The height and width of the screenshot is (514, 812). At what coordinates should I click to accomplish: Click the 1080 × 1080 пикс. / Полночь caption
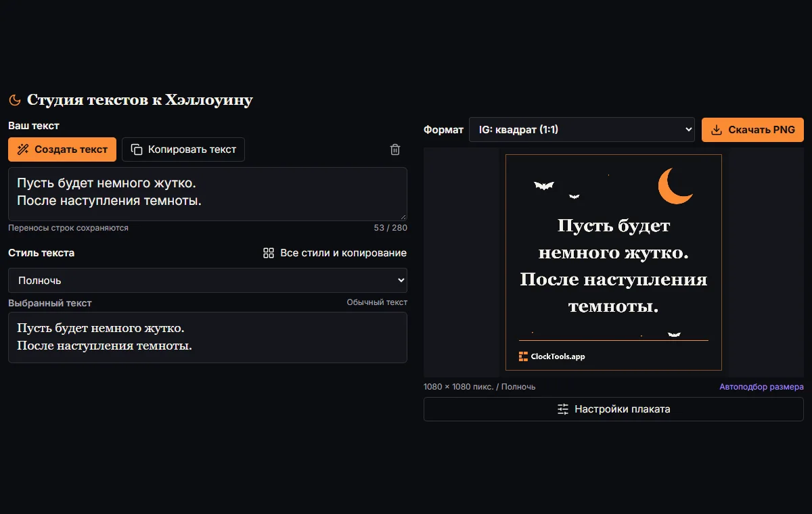(479, 387)
